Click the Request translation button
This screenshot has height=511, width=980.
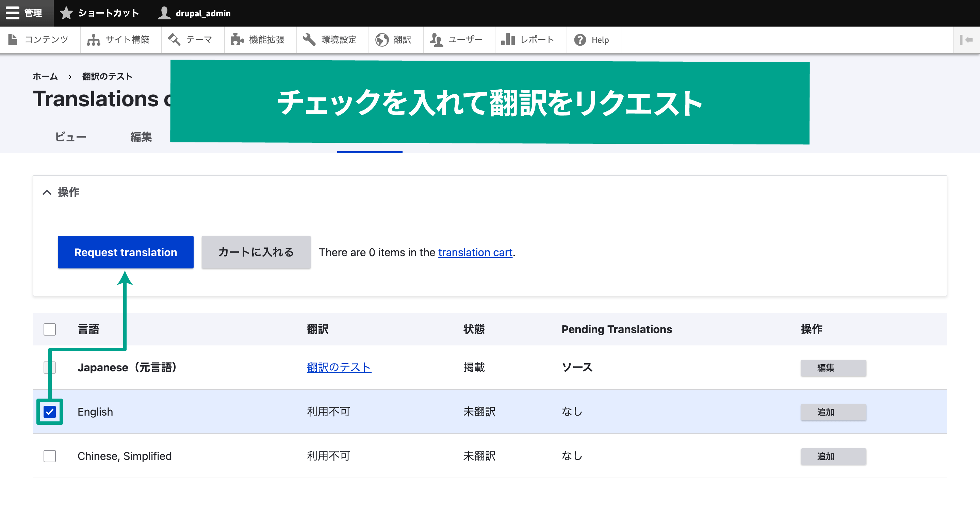[x=126, y=252]
